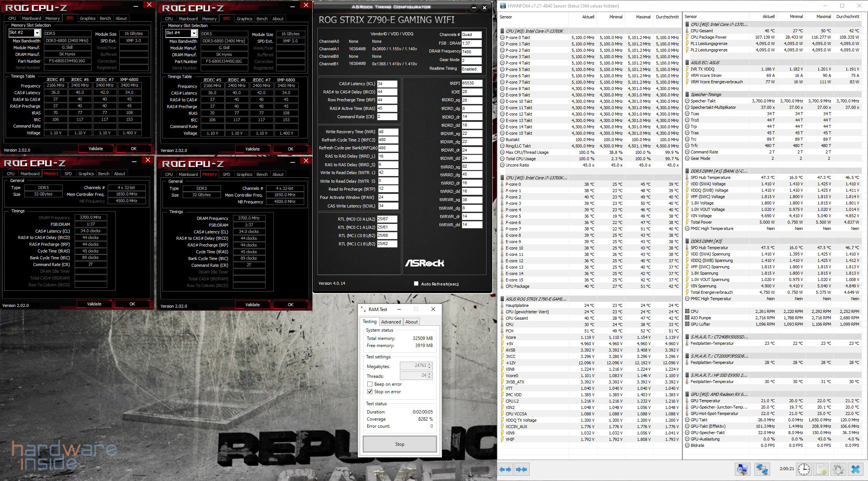Increase Megabytes value with up stepper
Image resolution: width=868 pixels, height=481 pixels.
point(429,364)
